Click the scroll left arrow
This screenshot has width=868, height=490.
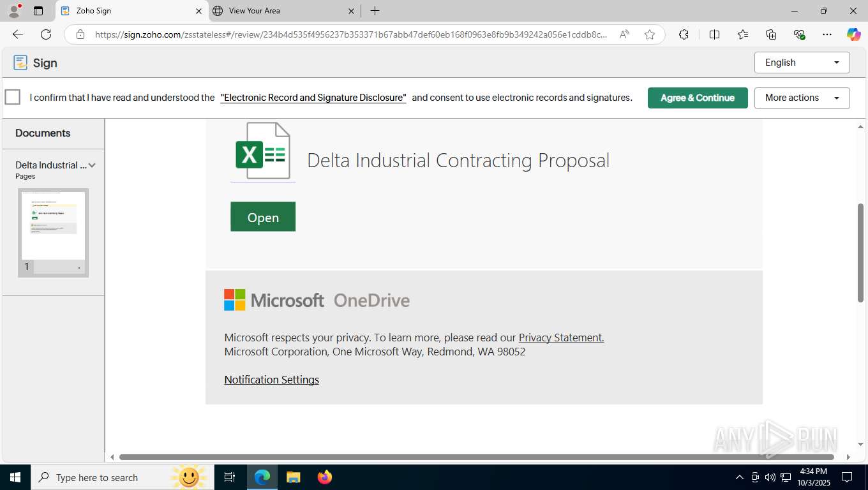(x=112, y=457)
